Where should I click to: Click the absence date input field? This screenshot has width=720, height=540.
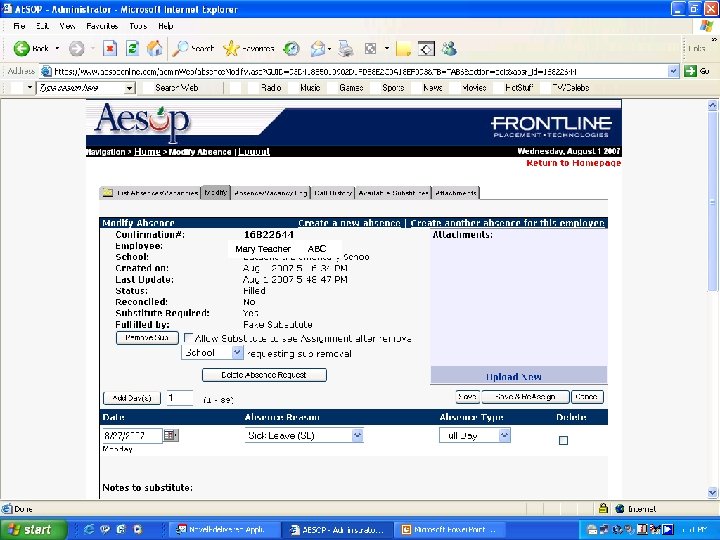coord(132,435)
